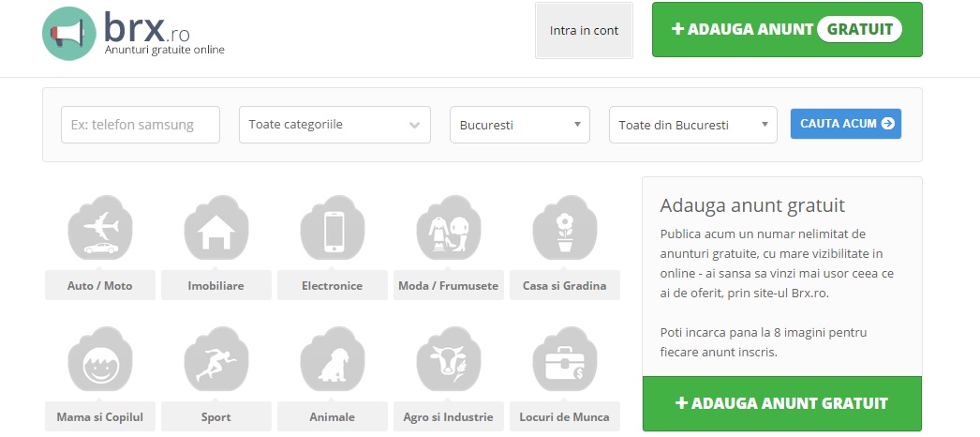Viewport: 980px width, 437px height.
Task: Open the Casa si Gradina flower icon
Action: pyautogui.click(x=565, y=231)
